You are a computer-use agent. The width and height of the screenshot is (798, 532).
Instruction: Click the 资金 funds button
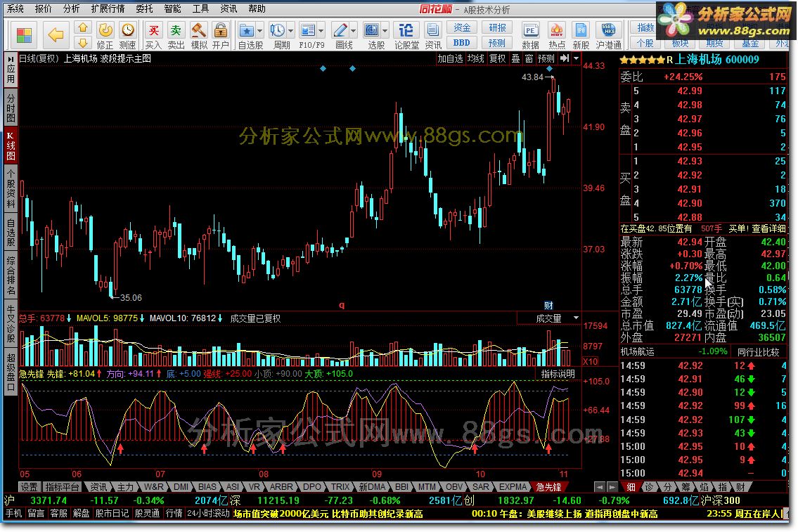pyautogui.click(x=462, y=27)
